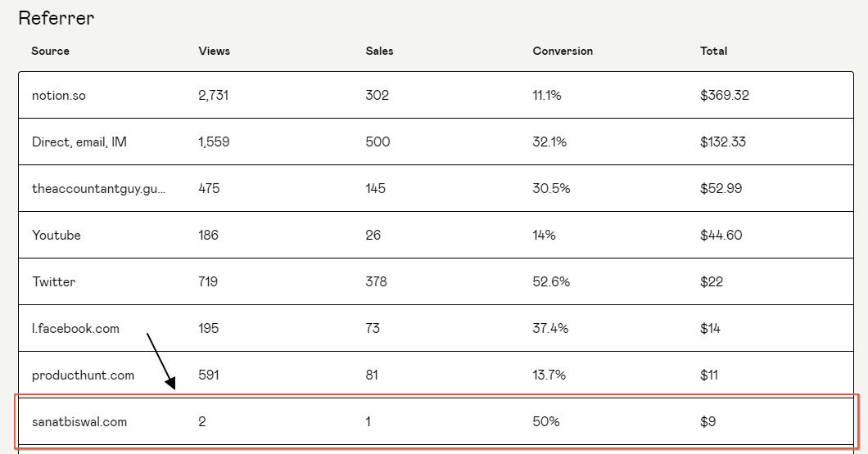Sort by Views column header
Viewport: 868px width, 454px height.
click(214, 51)
